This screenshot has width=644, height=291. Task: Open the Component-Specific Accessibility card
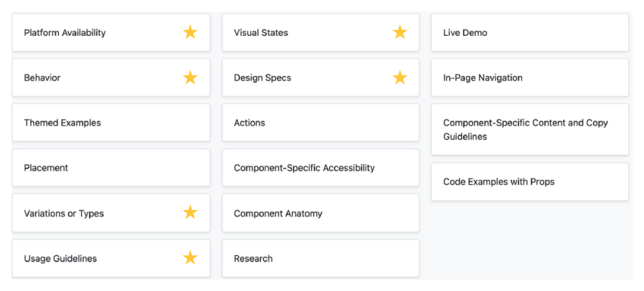click(304, 168)
